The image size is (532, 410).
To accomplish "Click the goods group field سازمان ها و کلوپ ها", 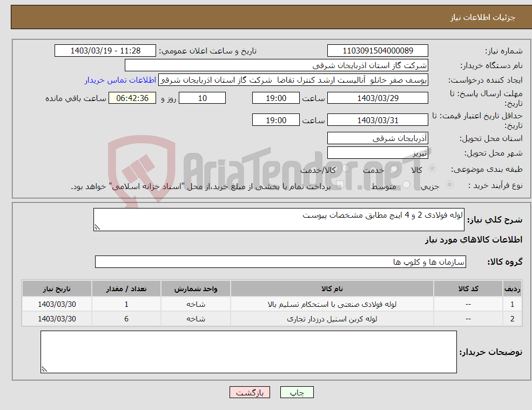I will pos(281,261).
